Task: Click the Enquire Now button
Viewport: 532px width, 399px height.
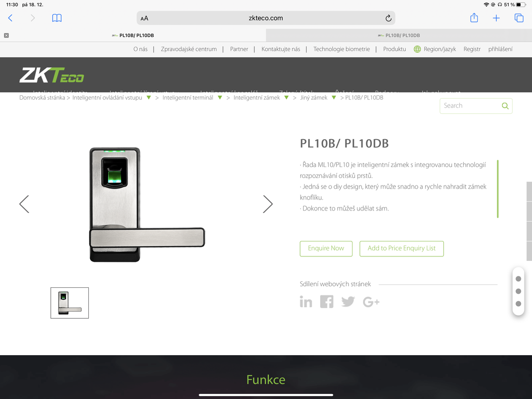Action: click(326, 249)
